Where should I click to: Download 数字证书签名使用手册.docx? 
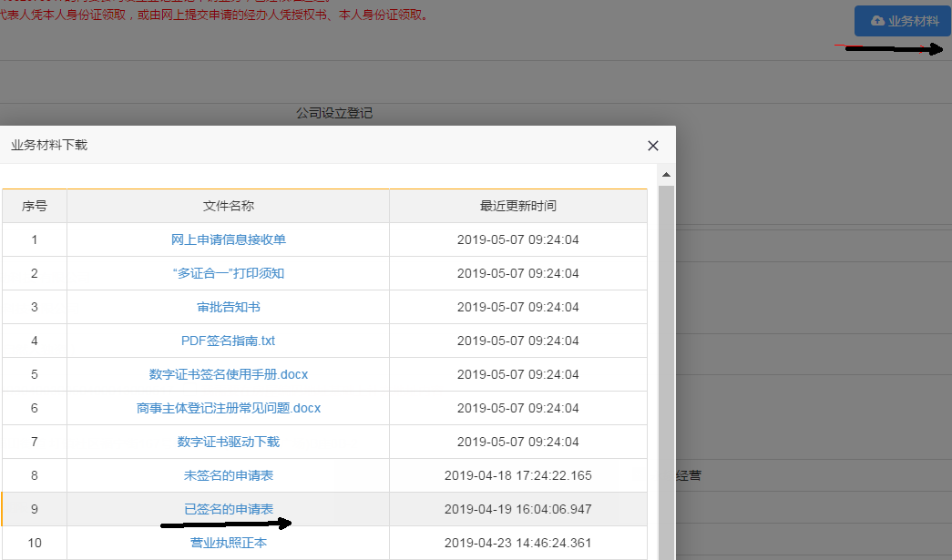click(229, 374)
